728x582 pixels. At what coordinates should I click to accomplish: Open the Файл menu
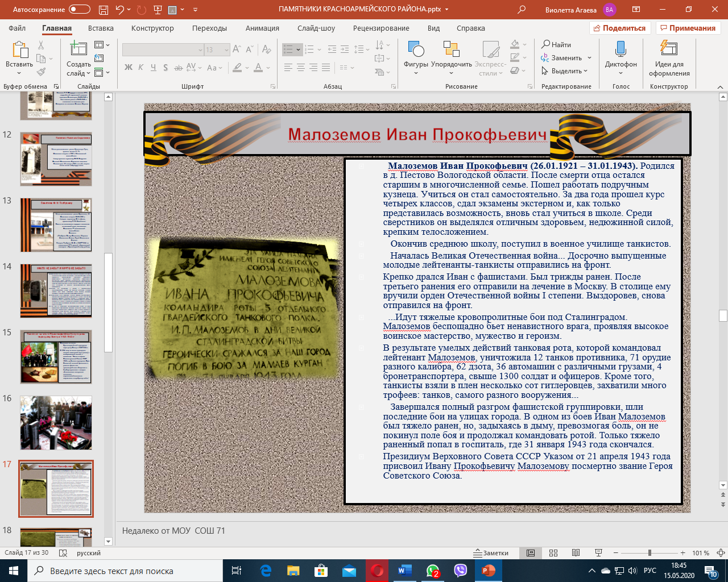click(x=17, y=28)
